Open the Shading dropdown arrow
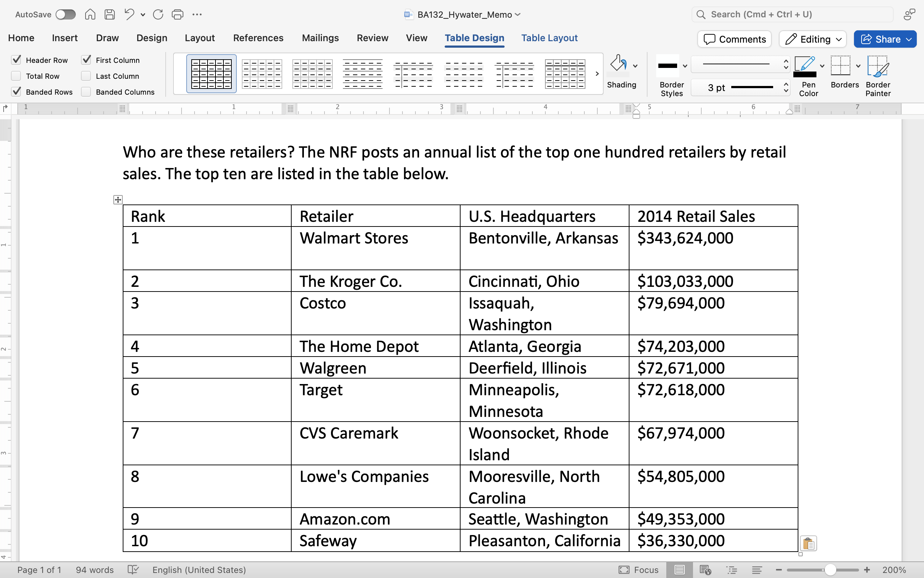This screenshot has height=578, width=924. coord(635,66)
